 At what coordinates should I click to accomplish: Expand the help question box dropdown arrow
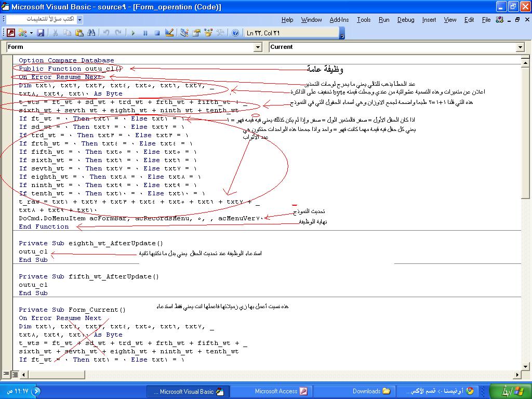79,20
